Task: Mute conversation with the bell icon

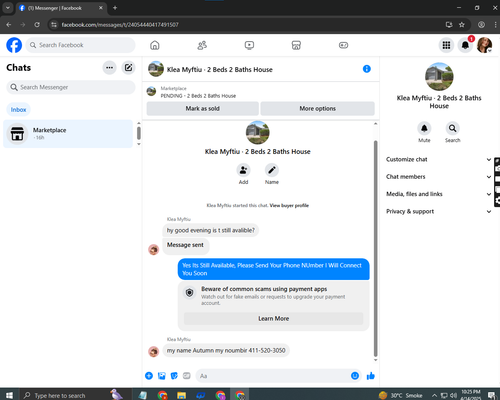Action: [424, 128]
